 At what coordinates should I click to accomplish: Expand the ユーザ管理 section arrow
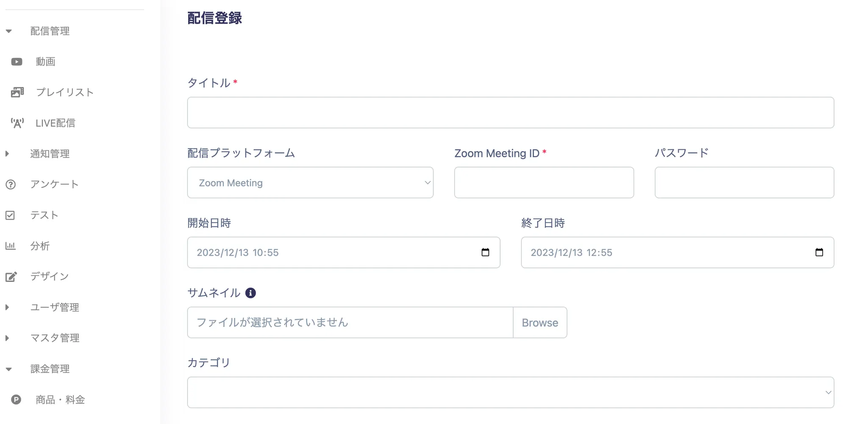[x=7, y=307]
